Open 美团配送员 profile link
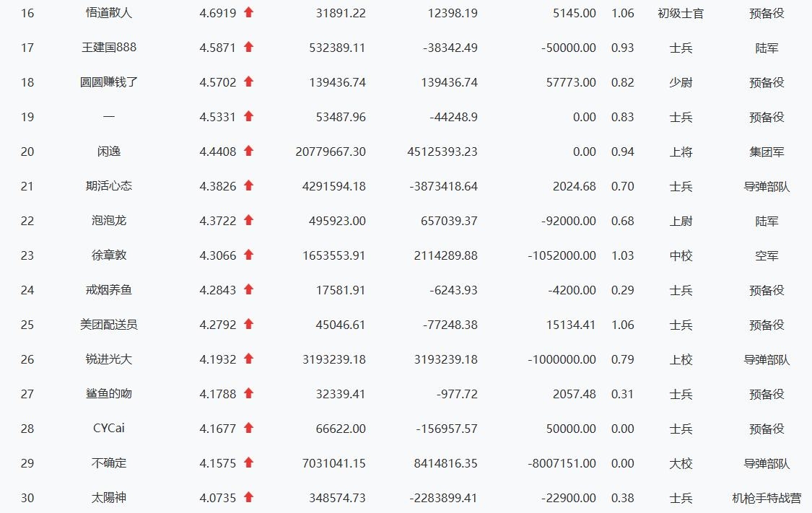This screenshot has width=812, height=513. (x=109, y=325)
